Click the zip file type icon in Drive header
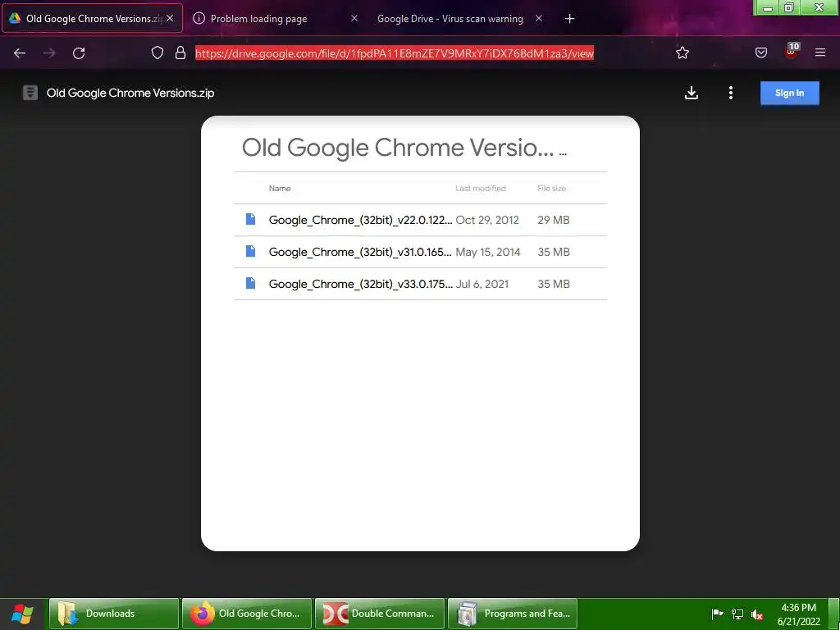The height and width of the screenshot is (630, 840). point(30,93)
